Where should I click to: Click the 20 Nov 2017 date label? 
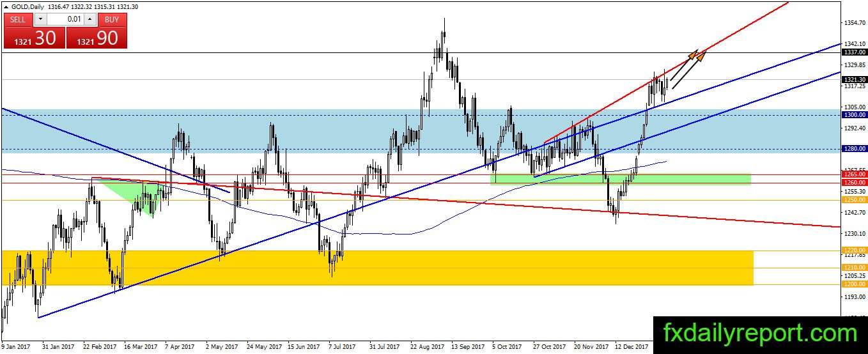point(591,347)
